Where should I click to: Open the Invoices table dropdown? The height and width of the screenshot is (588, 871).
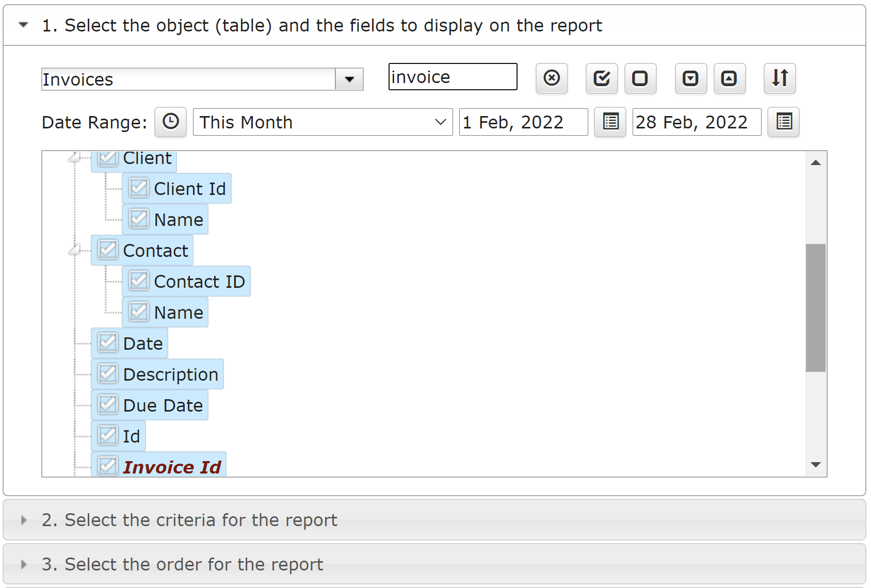point(349,79)
